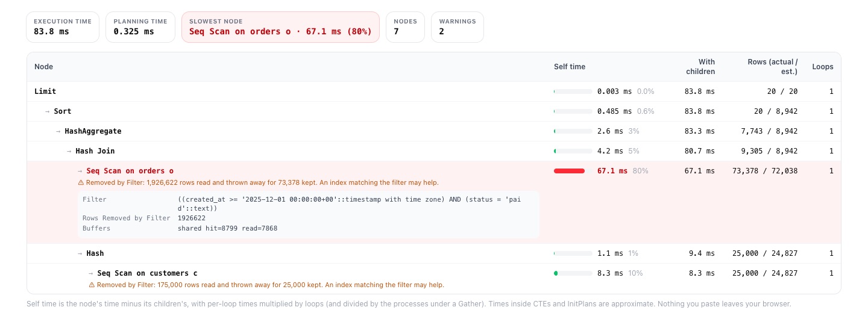Click the Filter expression detail text

coord(349,203)
